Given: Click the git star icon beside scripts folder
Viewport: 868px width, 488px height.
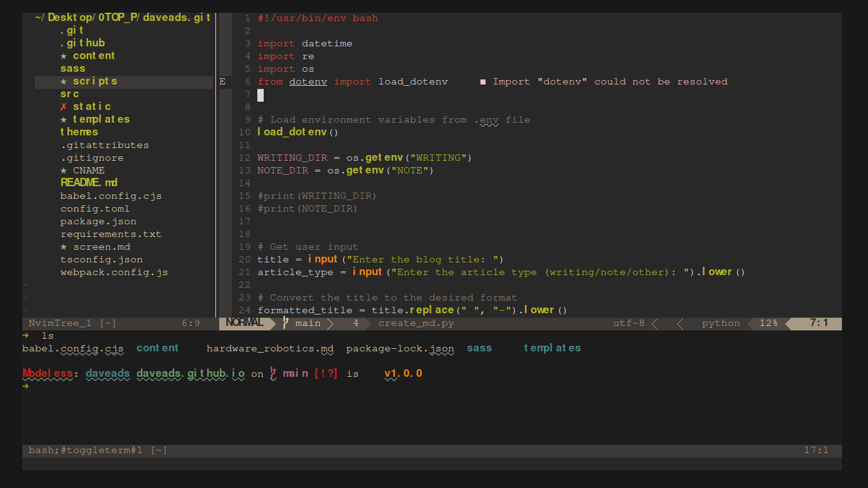Looking at the screenshot, I should [64, 81].
